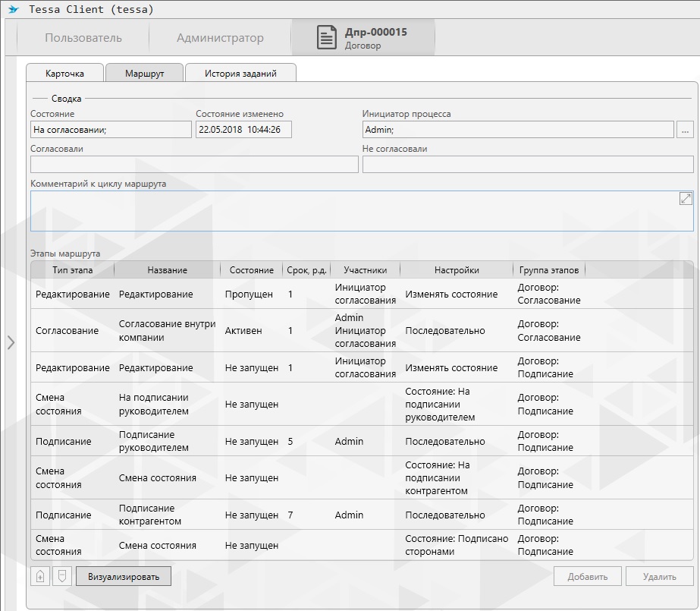Switch to the Карточка tab

point(64,74)
